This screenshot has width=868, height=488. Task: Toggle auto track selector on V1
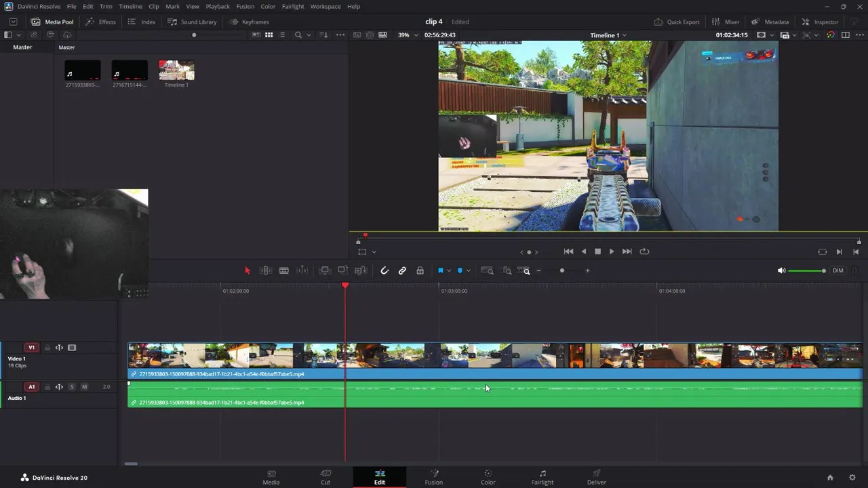click(x=59, y=348)
